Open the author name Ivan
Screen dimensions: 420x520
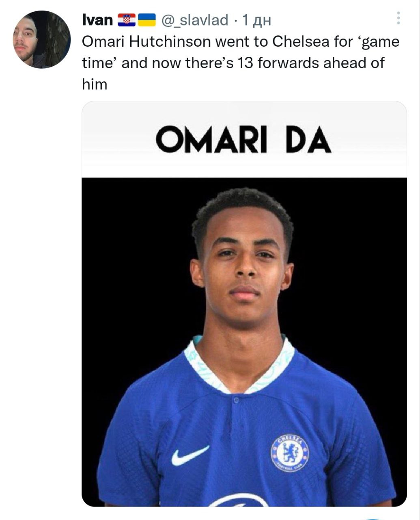point(97,20)
